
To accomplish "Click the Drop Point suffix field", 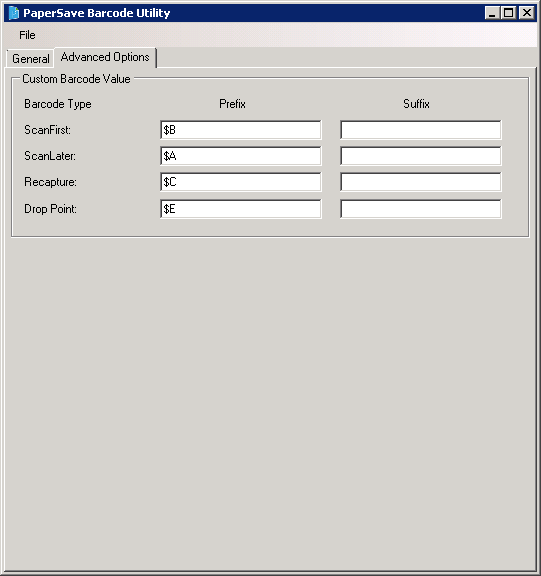I will (421, 209).
